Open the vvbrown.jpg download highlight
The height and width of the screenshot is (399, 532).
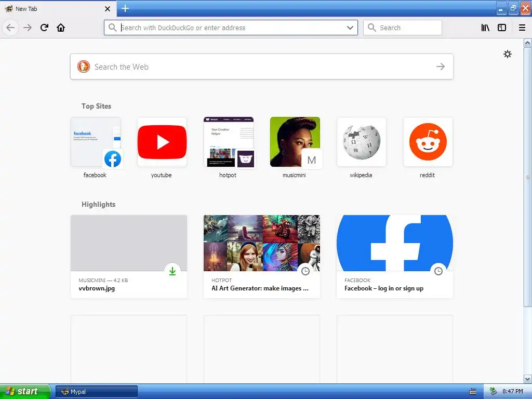click(129, 257)
